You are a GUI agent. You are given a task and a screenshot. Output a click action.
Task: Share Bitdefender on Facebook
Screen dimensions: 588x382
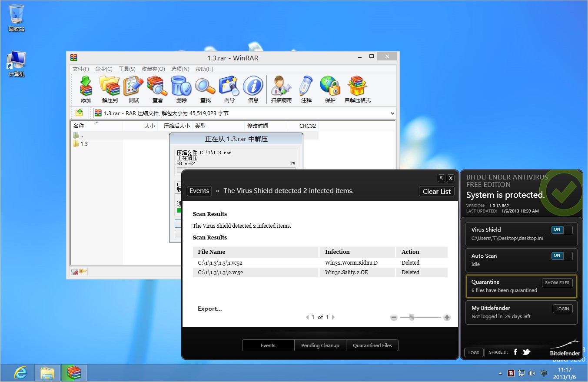tap(515, 352)
